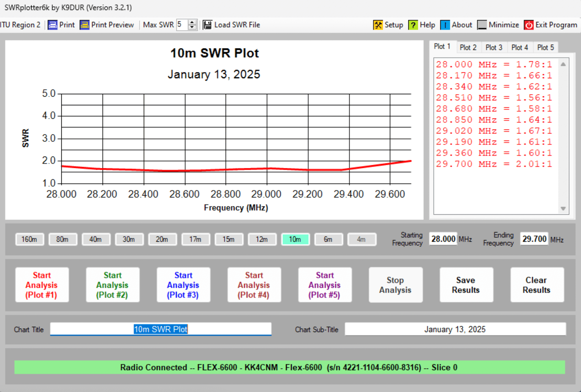Click the Max SWR value field
The width and height of the screenshot is (581, 392).
click(x=182, y=25)
